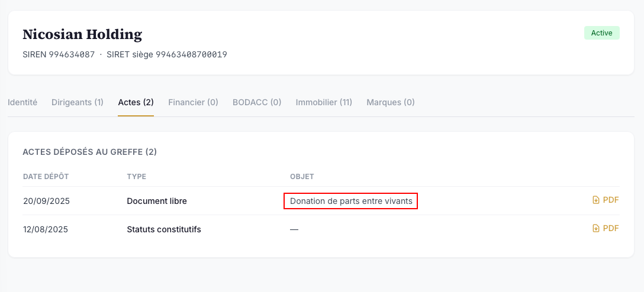Click the Active status badge

point(602,33)
